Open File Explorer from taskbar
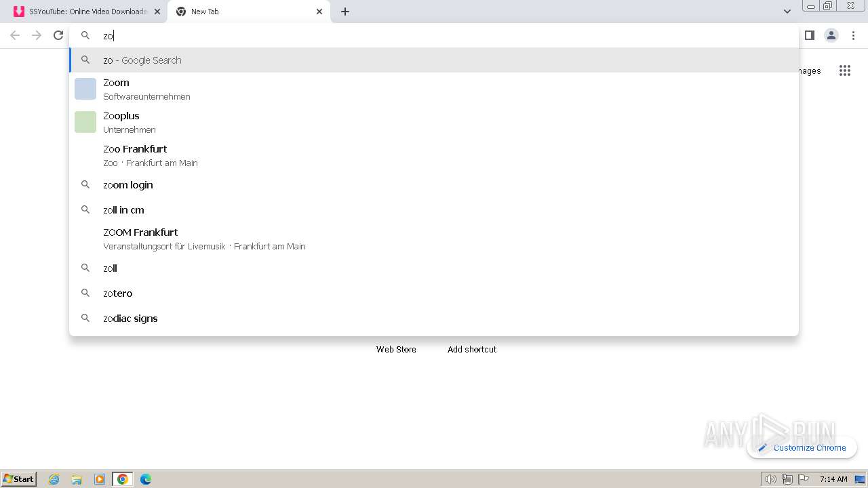Viewport: 868px width, 488px height. 77,479
